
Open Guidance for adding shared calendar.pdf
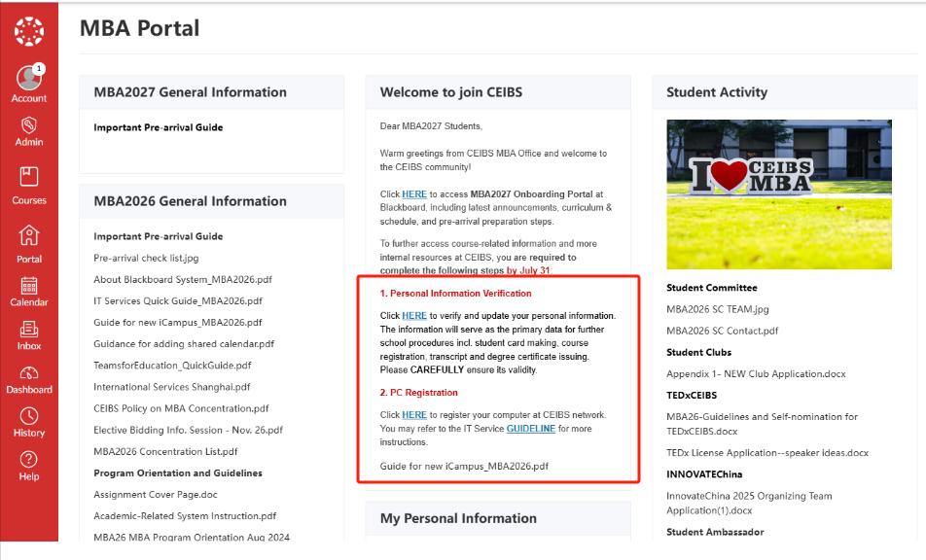click(184, 344)
